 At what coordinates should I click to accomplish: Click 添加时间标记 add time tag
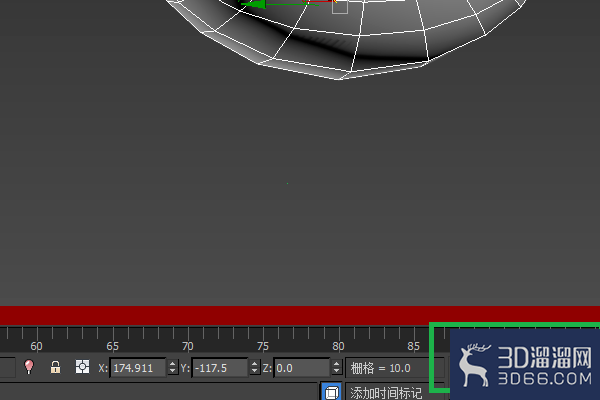pos(387,393)
